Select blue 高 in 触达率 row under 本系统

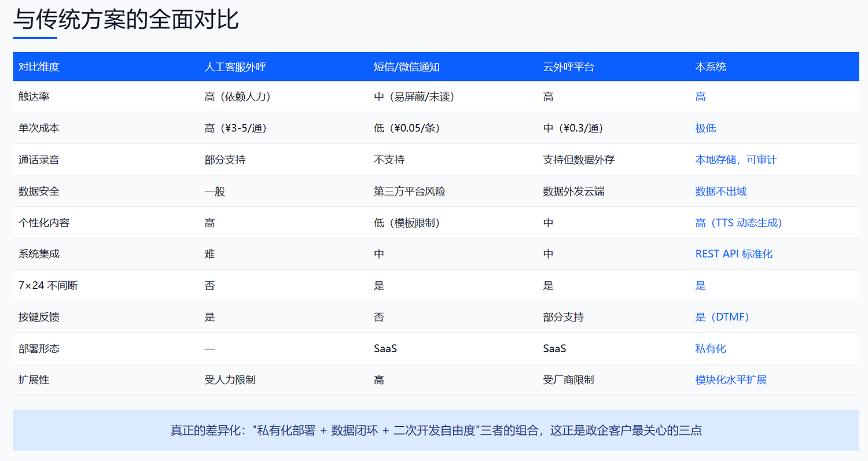[x=700, y=97]
